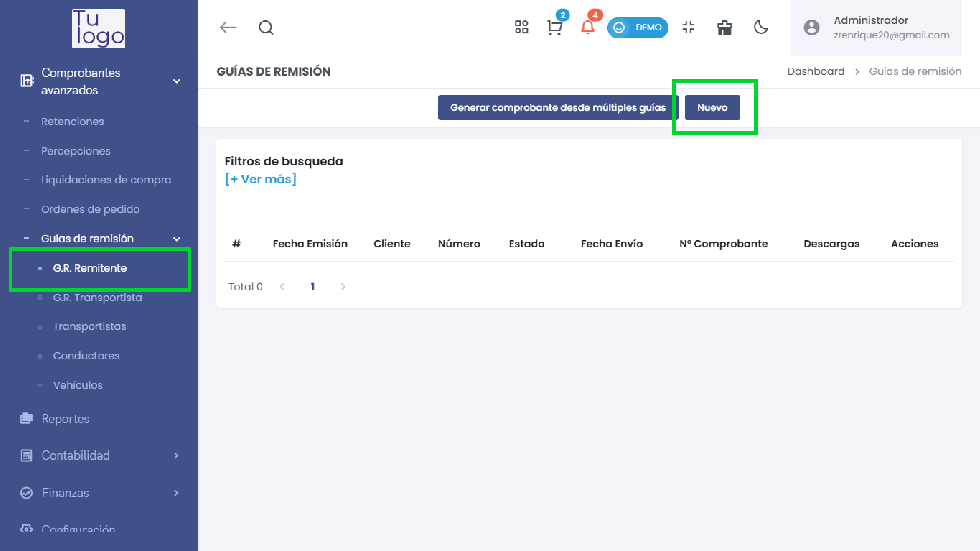This screenshot has width=980, height=551.
Task: Click the Nuevo button
Action: tap(712, 108)
